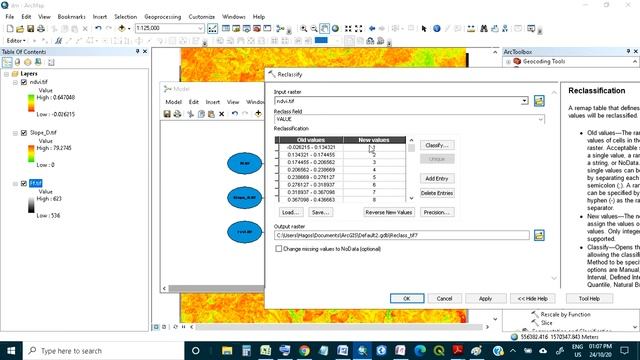This screenshot has width=640, height=360.
Task: Activate the Identify tool
Action: pos(437,29)
